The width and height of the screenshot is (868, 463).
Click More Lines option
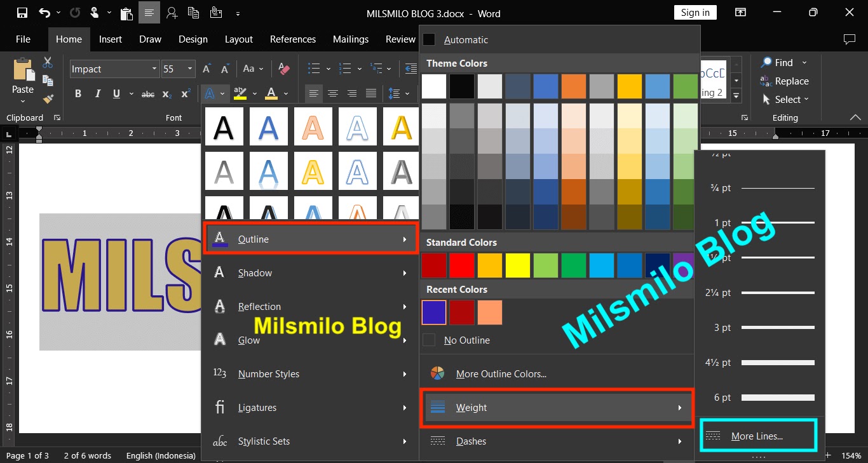tap(757, 436)
